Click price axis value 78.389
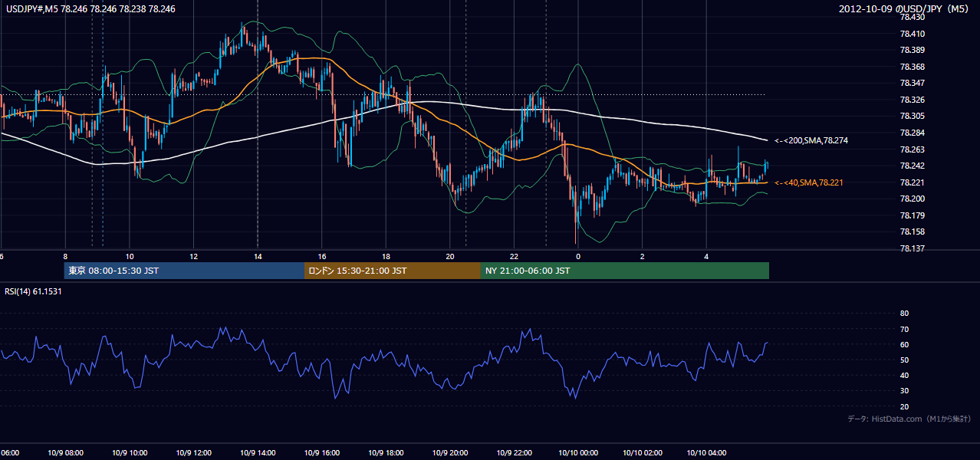The image size is (980, 460). tap(913, 50)
